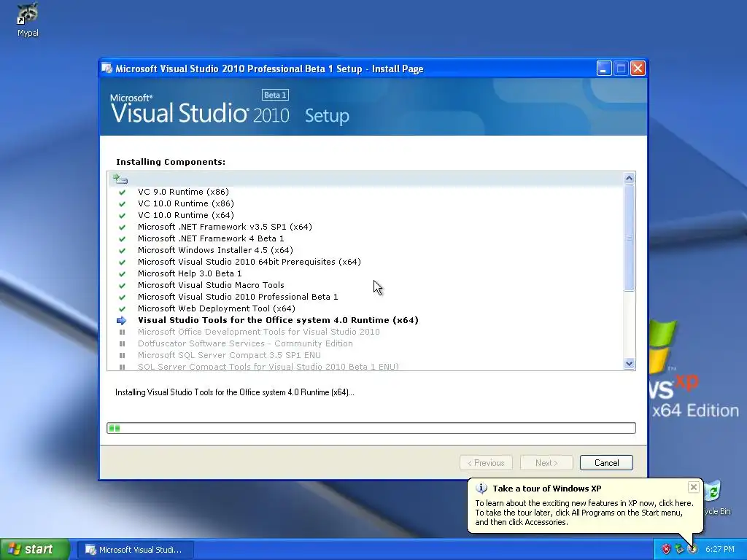
Task: Click the disabled Next button
Action: (x=546, y=463)
